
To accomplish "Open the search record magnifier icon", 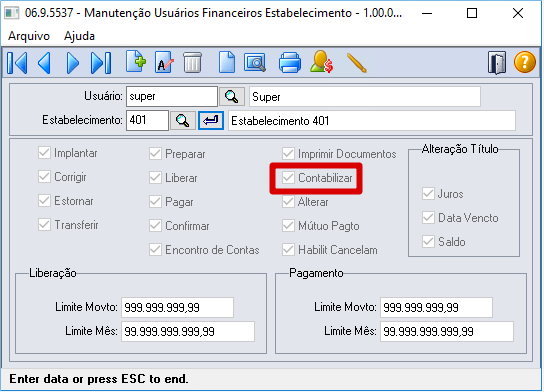I will tap(255, 62).
